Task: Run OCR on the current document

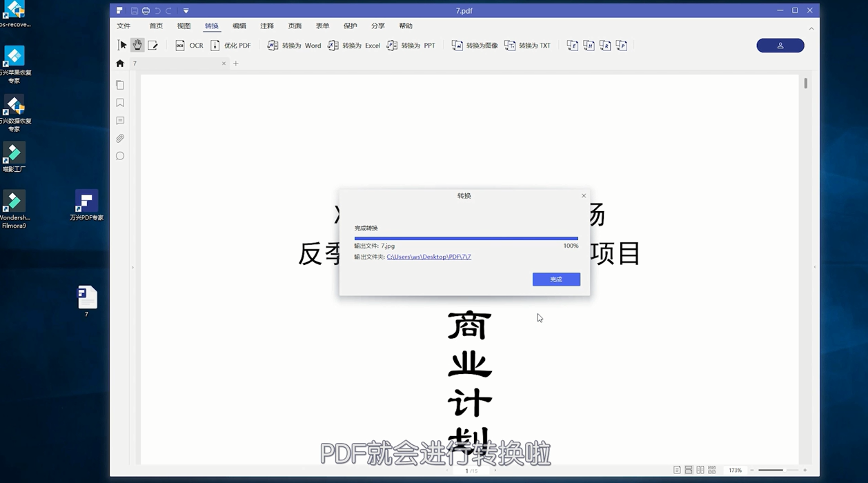Action: click(190, 45)
